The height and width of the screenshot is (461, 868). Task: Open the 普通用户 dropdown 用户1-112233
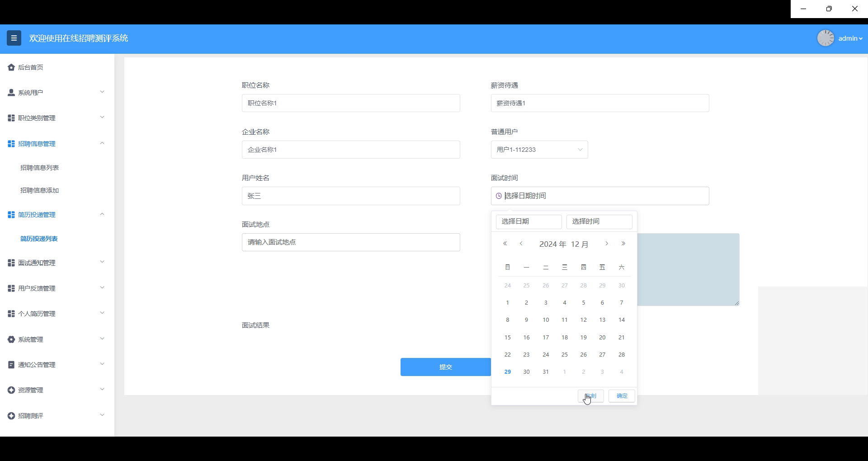coord(539,150)
